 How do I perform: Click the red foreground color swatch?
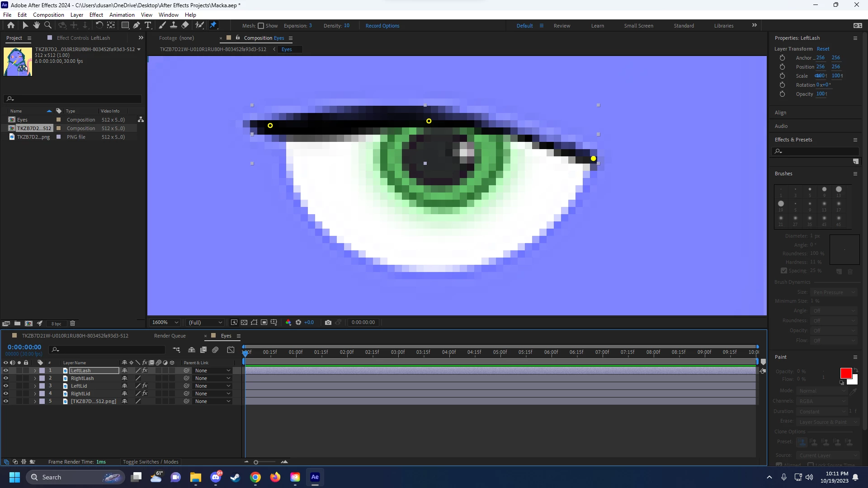[x=845, y=373]
